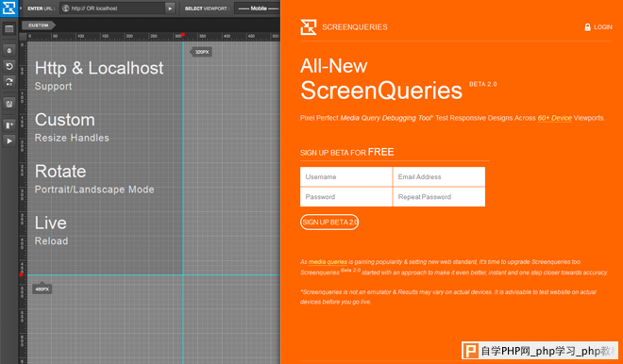The height and width of the screenshot is (364, 623).
Task: Click the Repeat Password field
Action: tap(439, 197)
